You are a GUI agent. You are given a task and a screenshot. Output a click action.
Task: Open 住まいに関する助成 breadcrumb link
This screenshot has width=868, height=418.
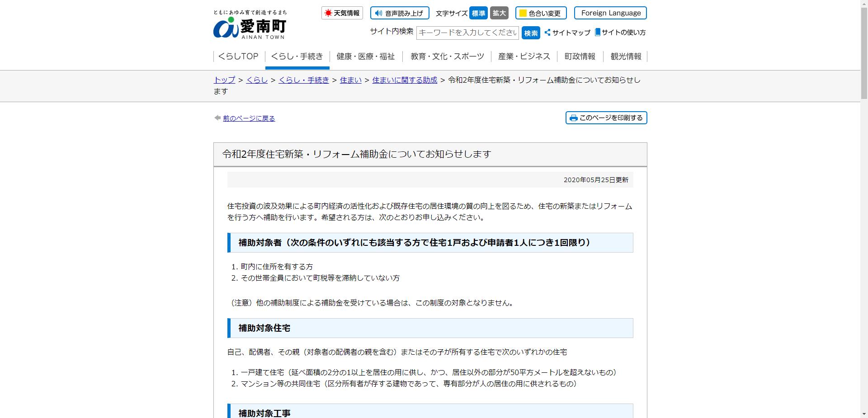pos(404,80)
